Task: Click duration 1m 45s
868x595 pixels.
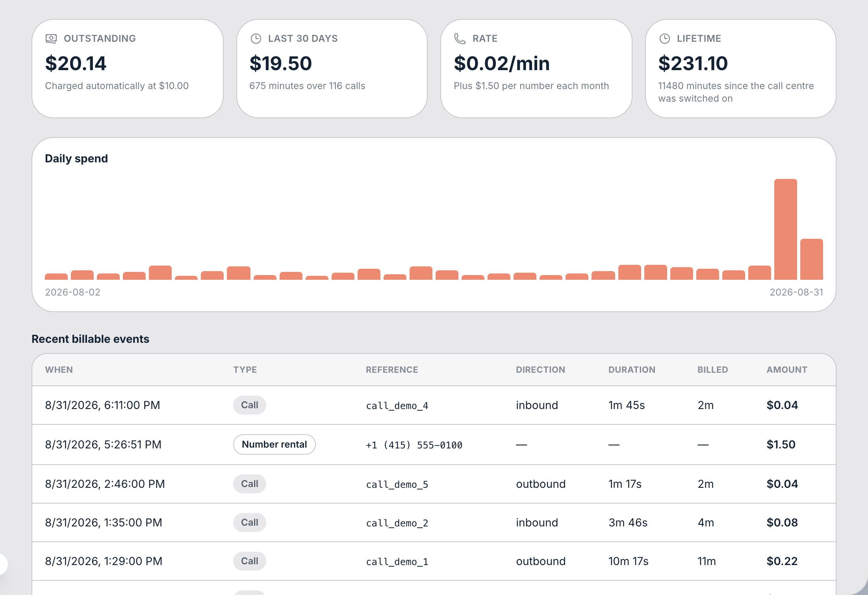Action: (627, 405)
